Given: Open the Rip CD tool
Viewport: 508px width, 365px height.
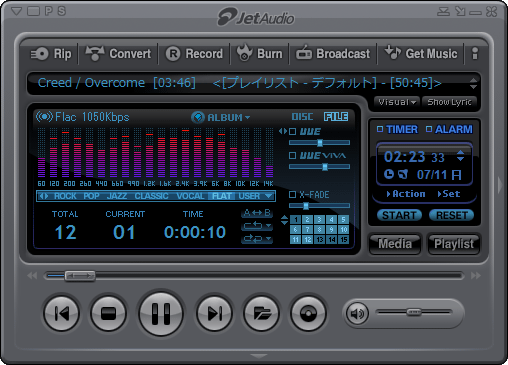Looking at the screenshot, I should 51,54.
